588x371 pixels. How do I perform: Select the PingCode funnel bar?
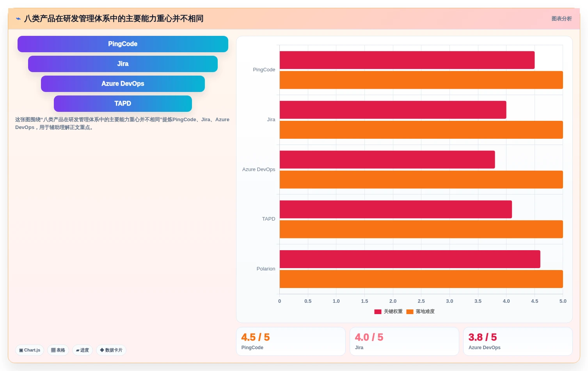coord(123,44)
